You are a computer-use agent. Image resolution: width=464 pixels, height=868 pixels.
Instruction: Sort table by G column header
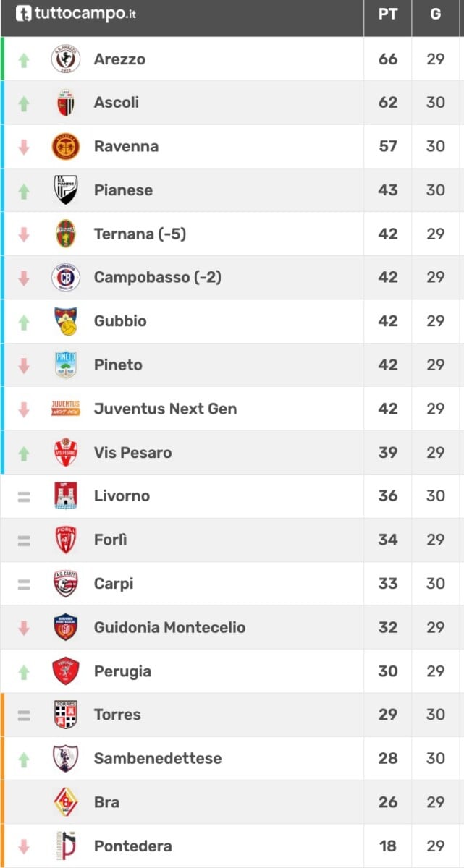pos(435,14)
